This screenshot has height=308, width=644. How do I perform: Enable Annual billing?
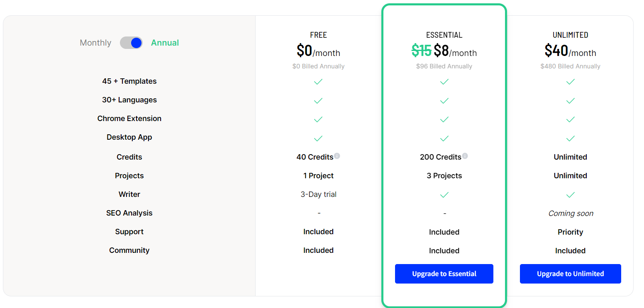pyautogui.click(x=165, y=43)
